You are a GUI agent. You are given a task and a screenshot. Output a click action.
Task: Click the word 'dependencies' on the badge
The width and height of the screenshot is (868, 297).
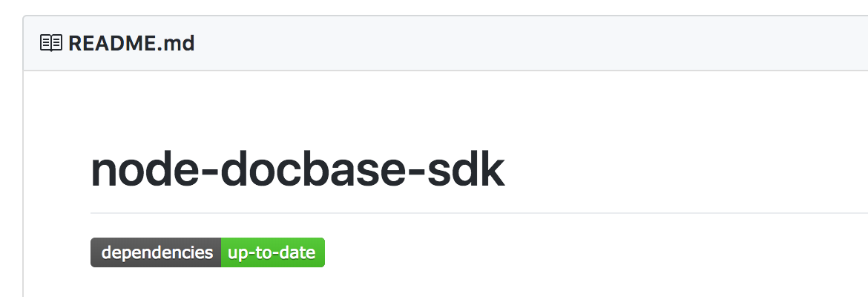click(x=157, y=253)
